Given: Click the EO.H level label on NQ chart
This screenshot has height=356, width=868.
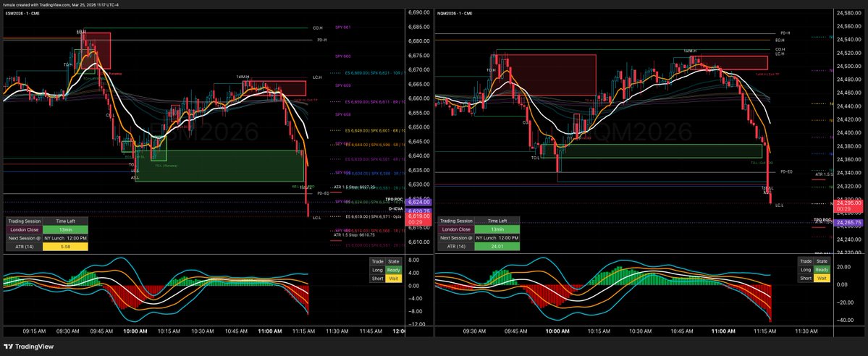Looking at the screenshot, I should click(x=780, y=40).
